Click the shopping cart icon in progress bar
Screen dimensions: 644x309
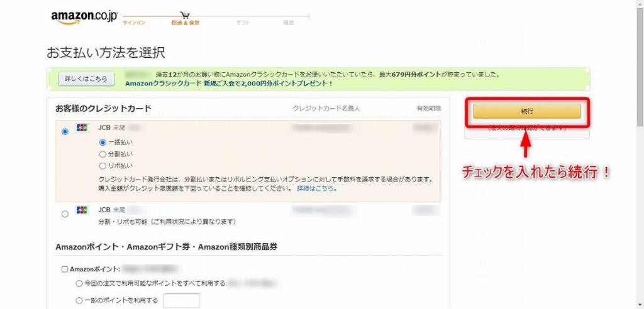185,15
